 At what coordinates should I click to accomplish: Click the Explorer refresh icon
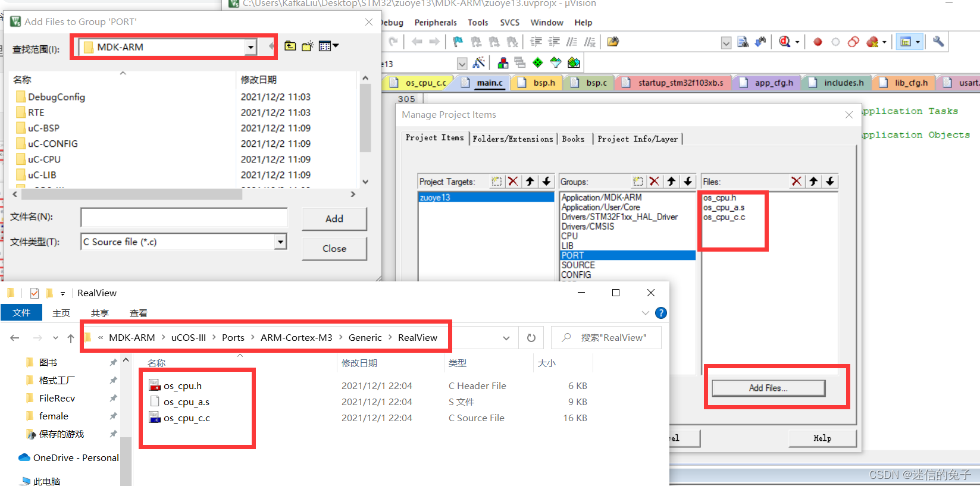[x=531, y=338]
